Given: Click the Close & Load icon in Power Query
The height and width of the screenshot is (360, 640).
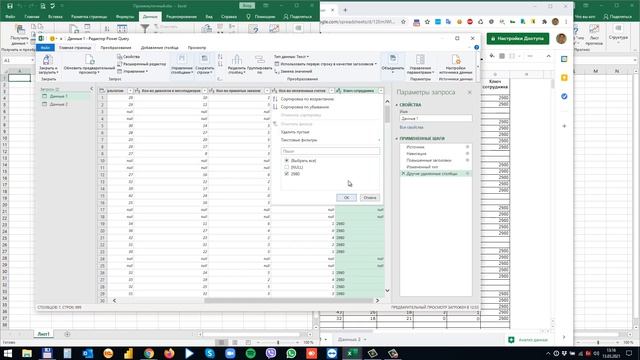Looking at the screenshot, I should pyautogui.click(x=48, y=60).
